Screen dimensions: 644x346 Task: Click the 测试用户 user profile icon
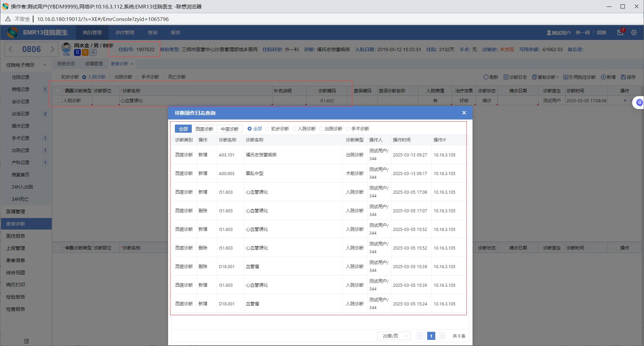[x=549, y=33]
